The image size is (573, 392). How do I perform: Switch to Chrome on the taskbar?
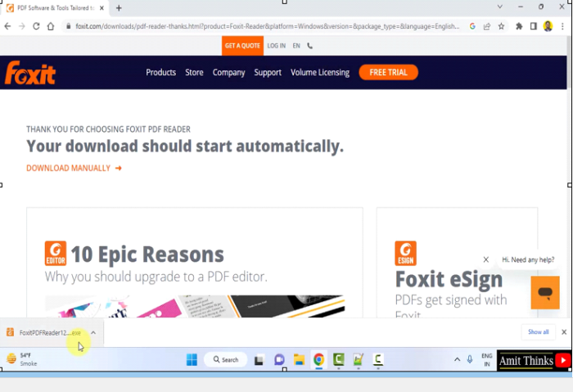click(x=318, y=360)
